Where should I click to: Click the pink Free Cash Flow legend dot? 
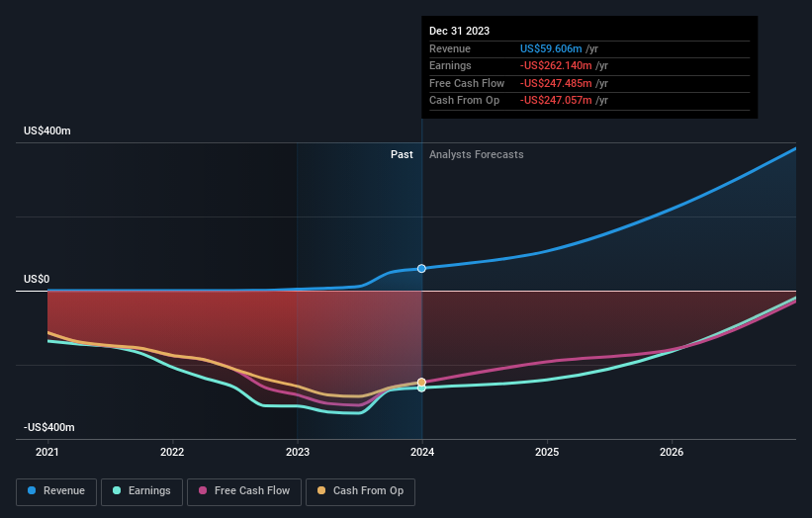203,490
